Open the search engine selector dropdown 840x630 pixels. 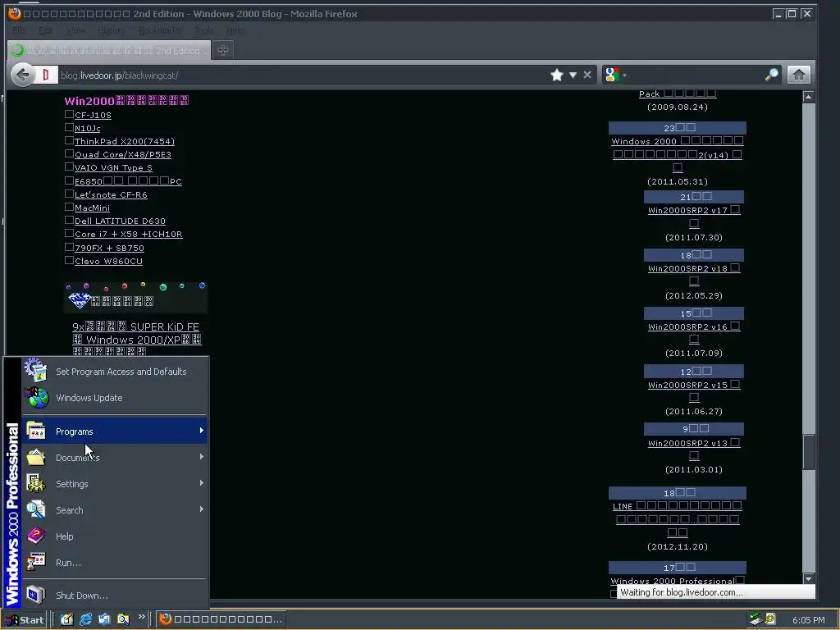click(x=624, y=75)
